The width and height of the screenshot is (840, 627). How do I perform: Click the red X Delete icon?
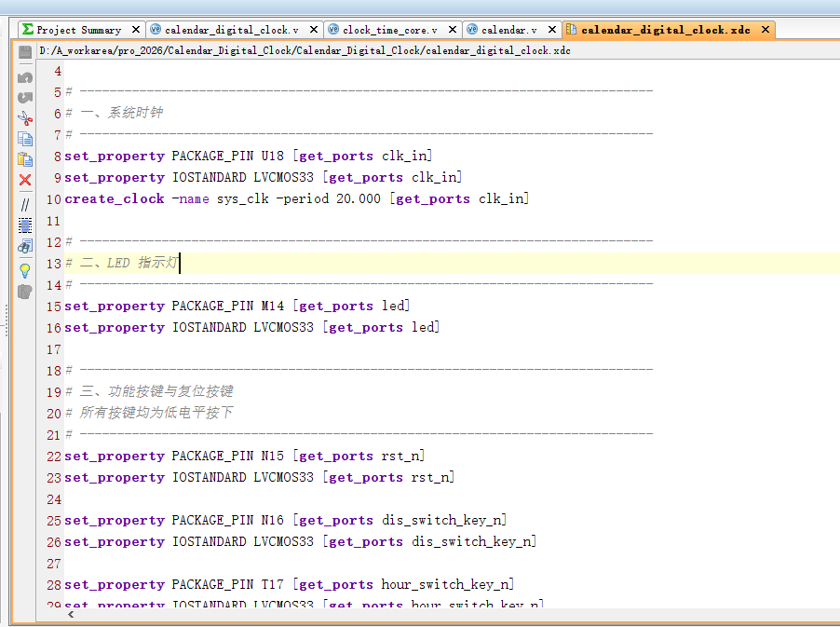click(25, 180)
